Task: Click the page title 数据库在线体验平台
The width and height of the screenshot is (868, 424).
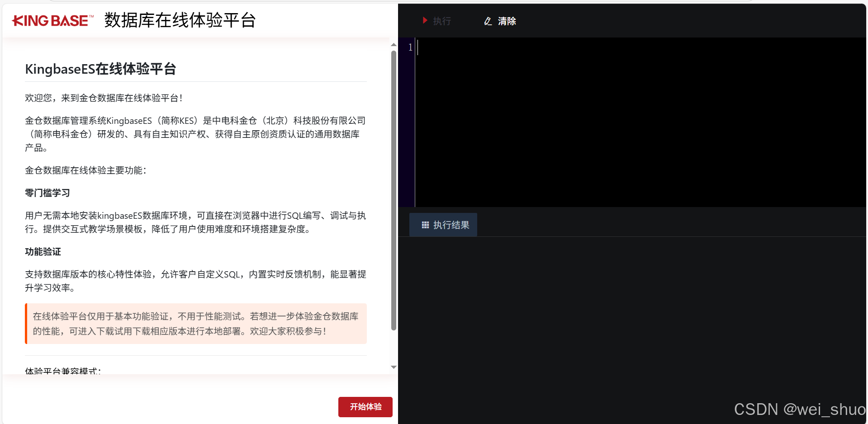Action: coord(180,20)
